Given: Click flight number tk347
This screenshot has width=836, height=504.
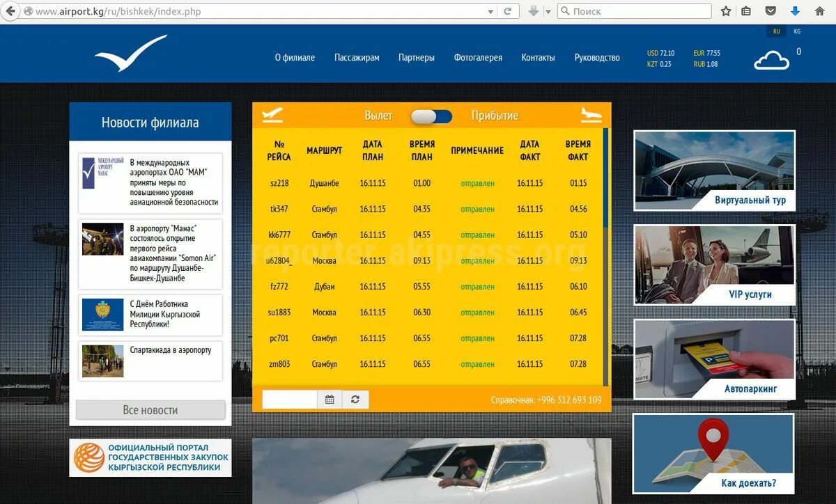Looking at the screenshot, I should click(279, 209).
